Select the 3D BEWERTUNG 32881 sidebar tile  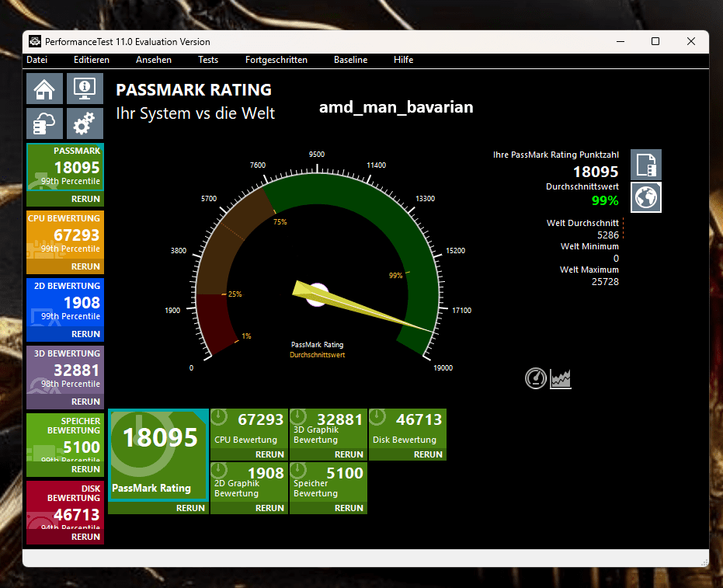(x=65, y=370)
